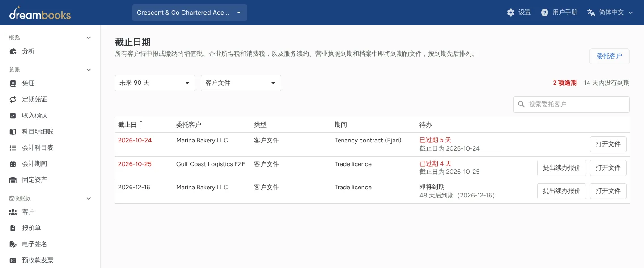The height and width of the screenshot is (268, 644).
Task: Click 提出续办报价 for Gulf Coast Logistics
Action: click(x=562, y=168)
